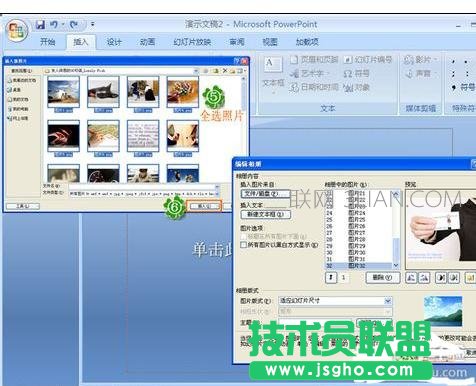Open the 工具 tools button in insert dialog

click(23, 206)
